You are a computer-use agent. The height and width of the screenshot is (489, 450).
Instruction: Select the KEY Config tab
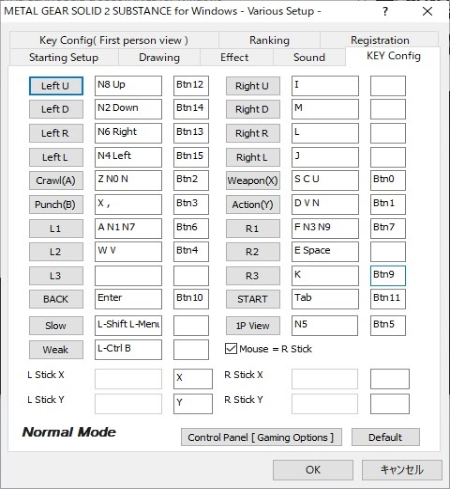click(393, 56)
